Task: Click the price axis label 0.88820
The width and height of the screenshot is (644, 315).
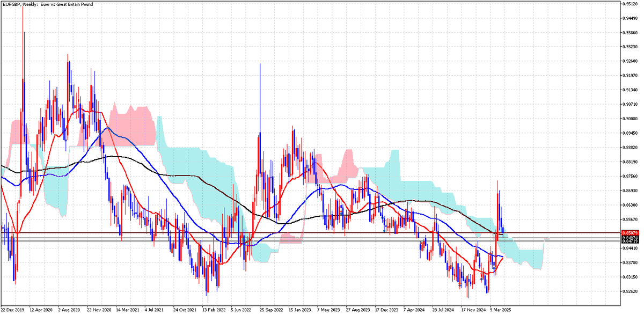Action: (631, 148)
